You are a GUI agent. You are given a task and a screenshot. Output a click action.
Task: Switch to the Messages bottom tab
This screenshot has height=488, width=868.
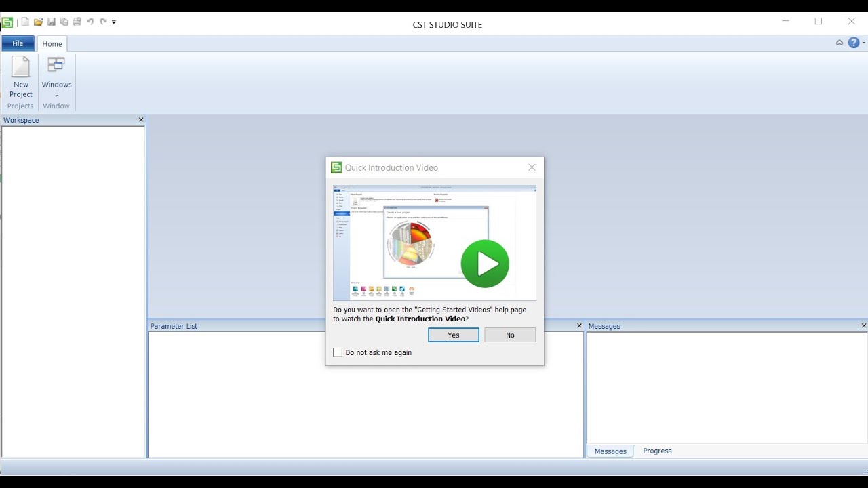610,451
